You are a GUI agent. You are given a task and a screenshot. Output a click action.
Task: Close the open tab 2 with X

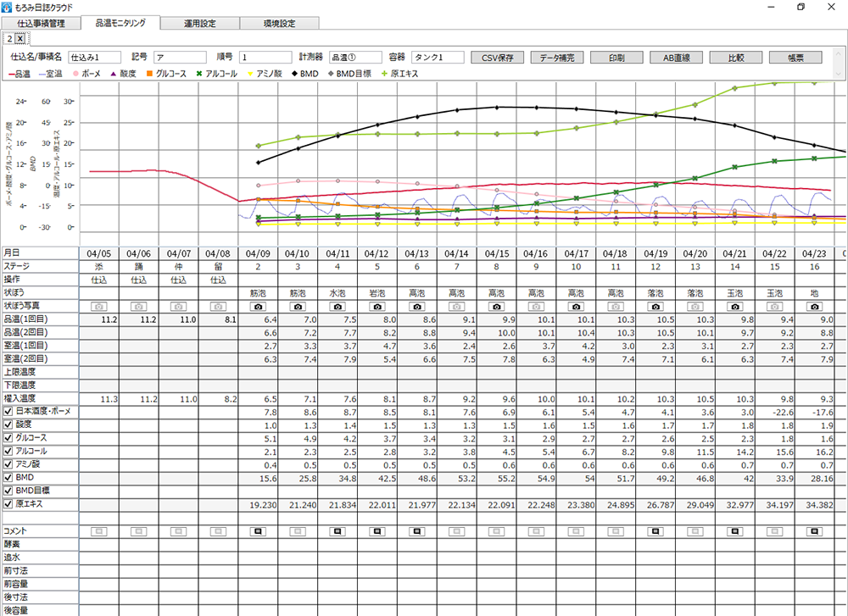point(20,39)
